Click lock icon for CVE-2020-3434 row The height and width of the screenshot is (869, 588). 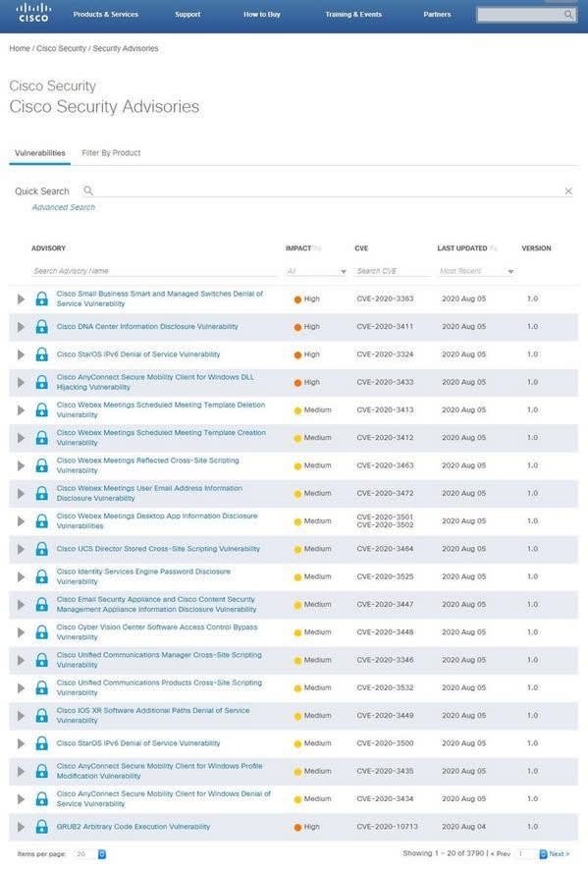click(41, 798)
